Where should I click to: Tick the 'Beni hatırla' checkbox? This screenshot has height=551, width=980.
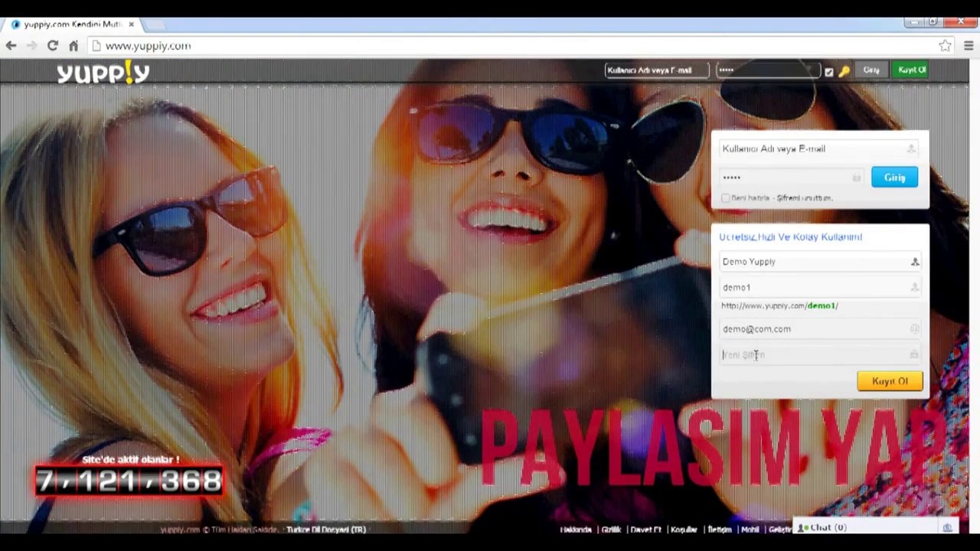click(x=726, y=198)
